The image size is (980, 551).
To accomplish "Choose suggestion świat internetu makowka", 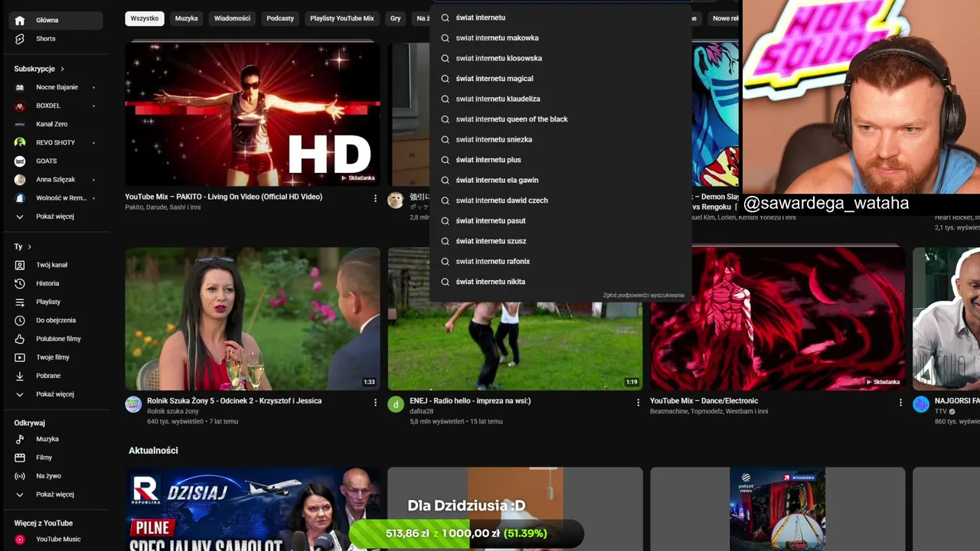I will (x=560, y=38).
